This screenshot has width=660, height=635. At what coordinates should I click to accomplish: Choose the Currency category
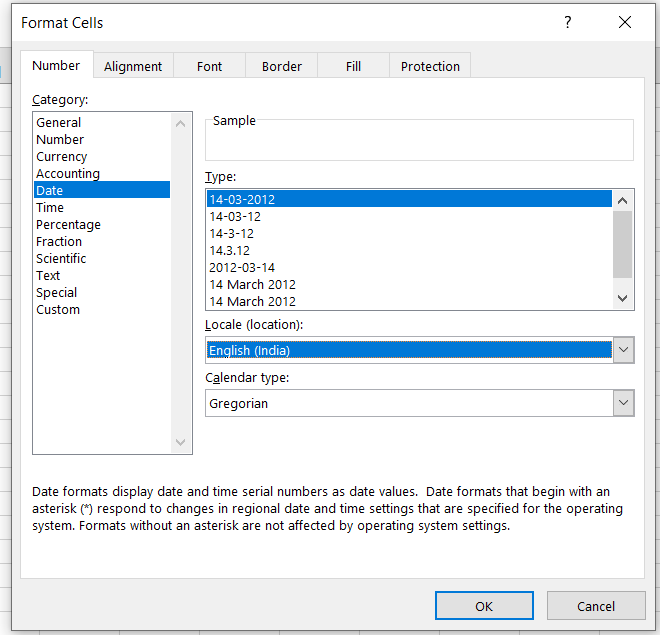62,157
